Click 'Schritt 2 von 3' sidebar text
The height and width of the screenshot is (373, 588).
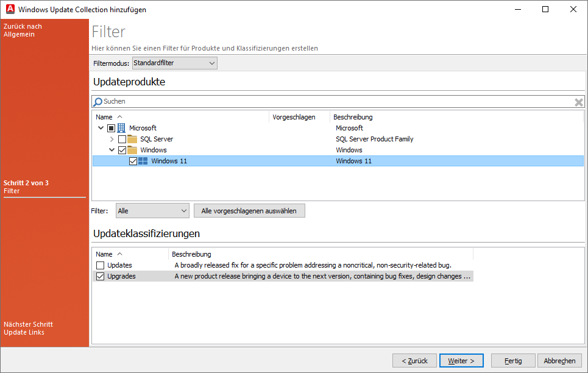tap(26, 183)
